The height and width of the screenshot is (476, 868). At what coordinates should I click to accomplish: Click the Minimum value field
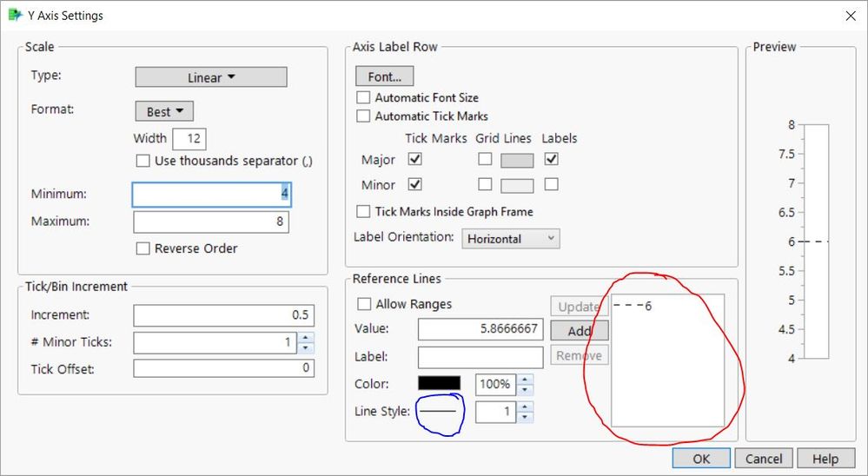pos(211,195)
